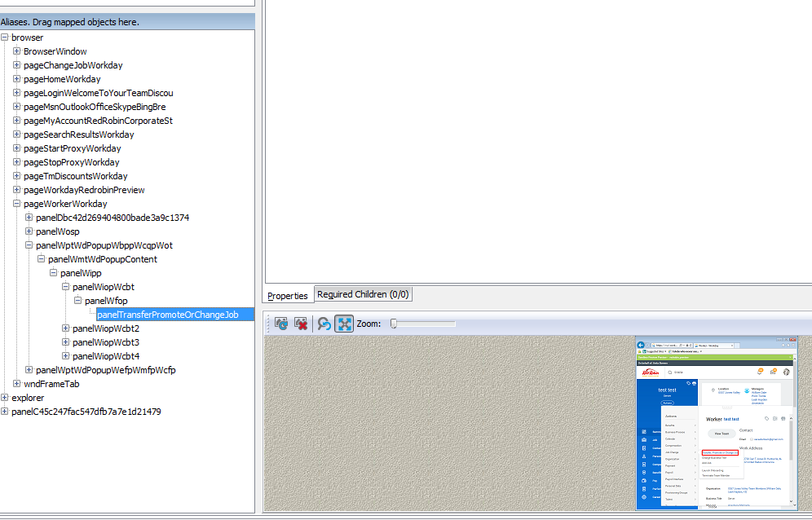Click the Workday screenshot preview thumbnail
Image resolution: width=812 pixels, height=520 pixels.
(x=717, y=423)
